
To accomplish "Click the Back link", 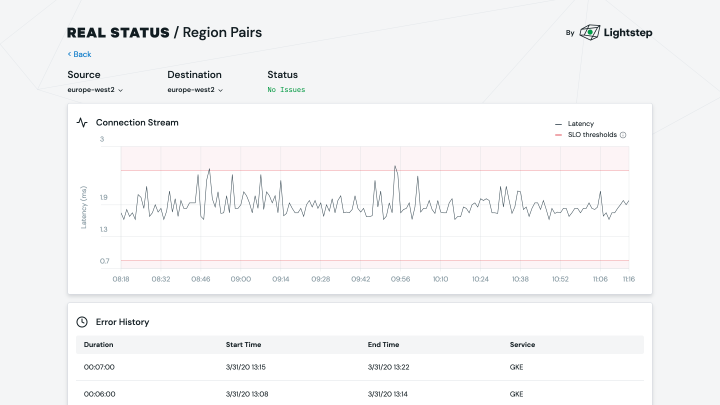I will click(79, 54).
